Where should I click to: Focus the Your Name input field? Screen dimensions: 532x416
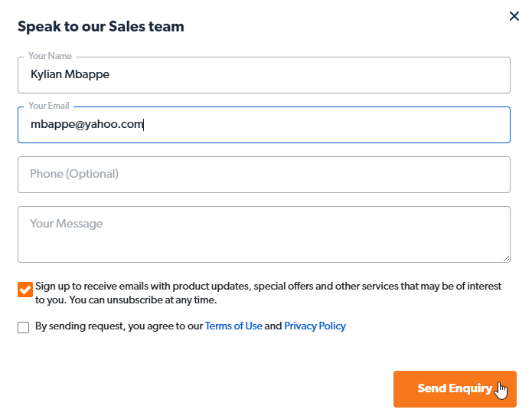(264, 75)
